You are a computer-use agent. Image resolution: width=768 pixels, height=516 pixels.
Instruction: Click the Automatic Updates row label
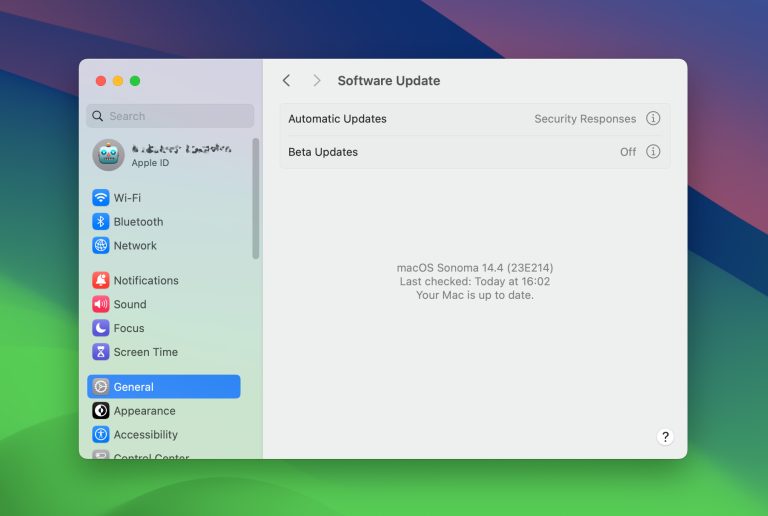click(338, 119)
